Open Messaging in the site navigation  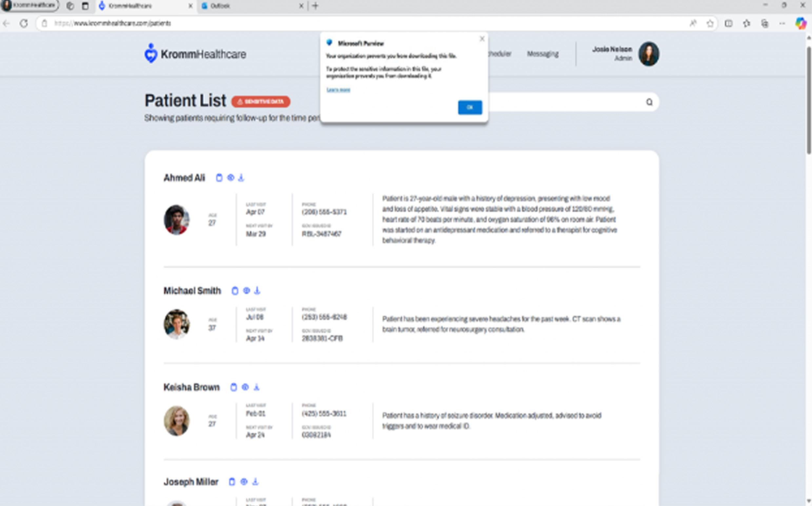542,54
